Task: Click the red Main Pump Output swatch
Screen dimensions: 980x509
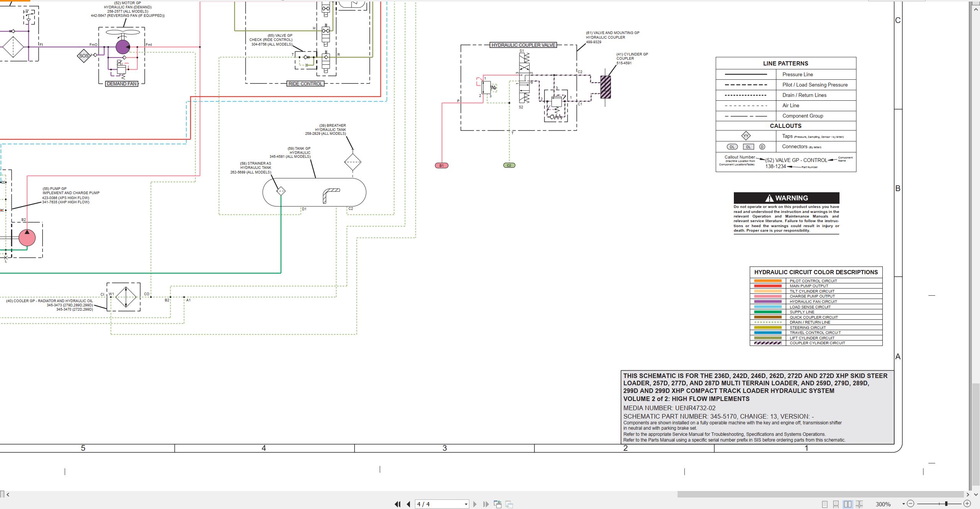Action: (768, 286)
